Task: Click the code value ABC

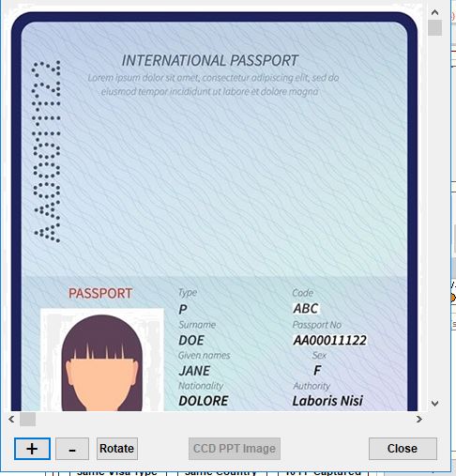Action: (x=306, y=309)
